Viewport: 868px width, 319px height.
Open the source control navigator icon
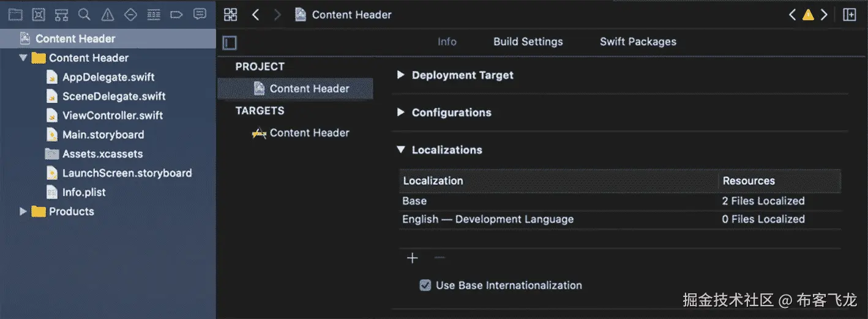click(x=38, y=15)
